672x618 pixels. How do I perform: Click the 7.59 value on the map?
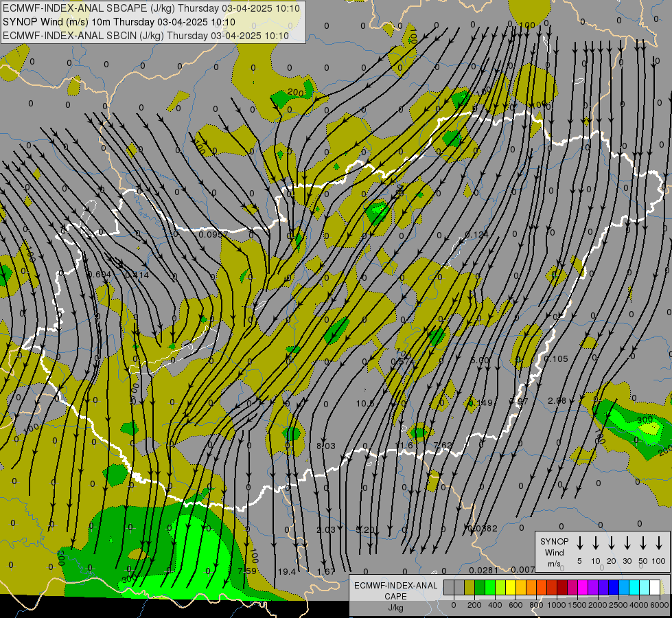pos(247,571)
